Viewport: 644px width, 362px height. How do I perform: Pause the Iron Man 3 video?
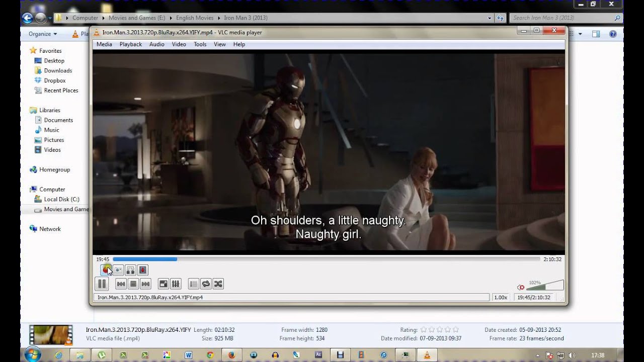102,284
